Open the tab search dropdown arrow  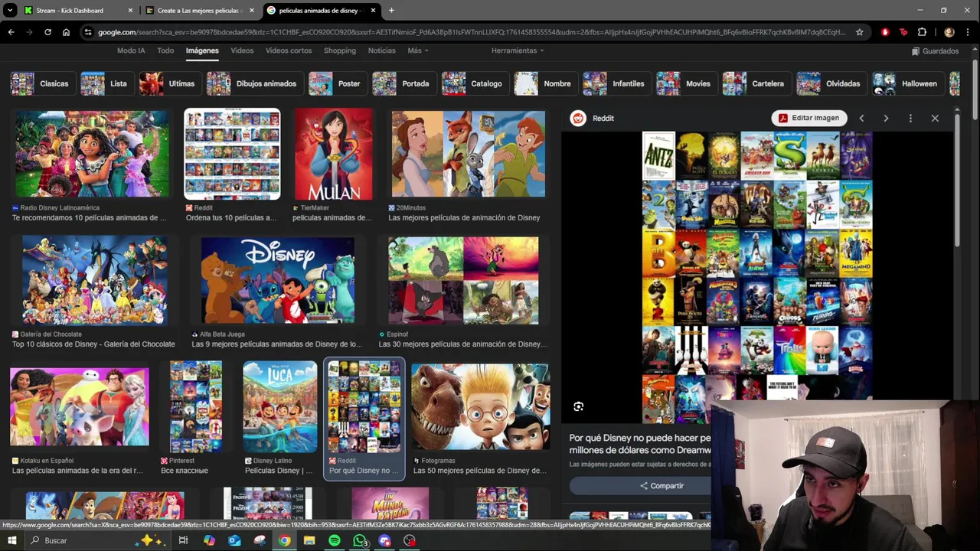pos(10,11)
